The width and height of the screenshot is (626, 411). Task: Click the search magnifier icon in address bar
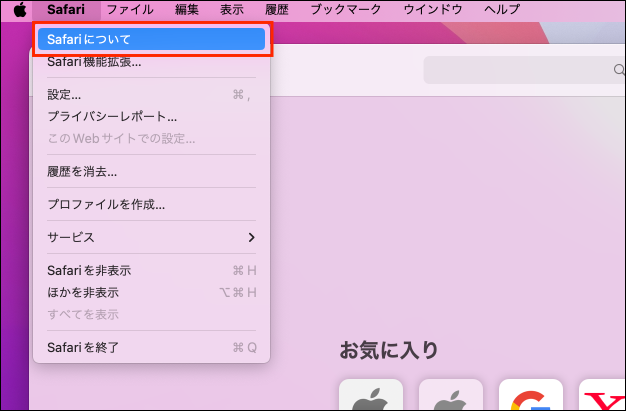tap(619, 70)
